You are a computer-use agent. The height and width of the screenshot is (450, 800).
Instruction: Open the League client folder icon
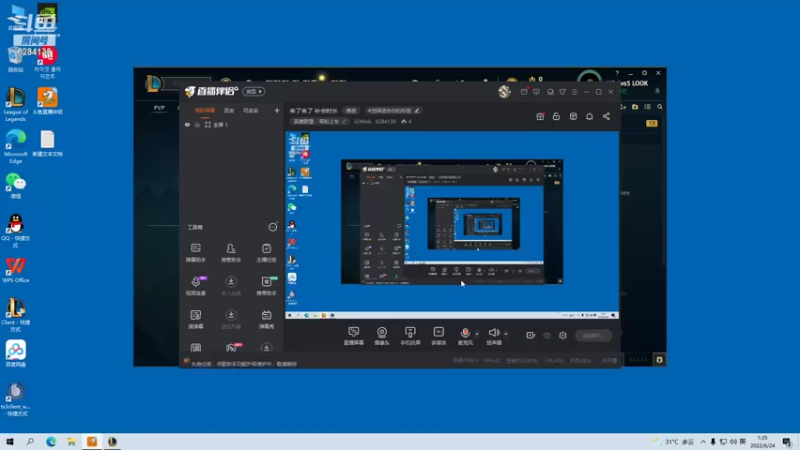coord(635,107)
